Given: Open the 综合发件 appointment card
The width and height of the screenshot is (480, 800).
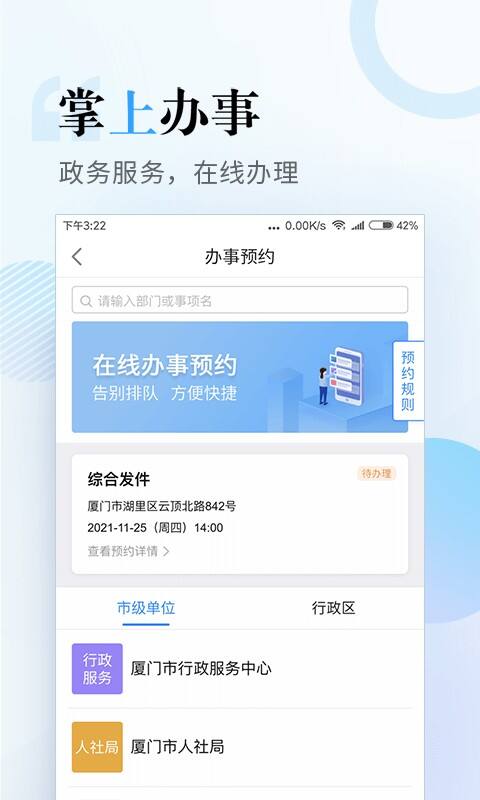Looking at the screenshot, I should click(240, 514).
